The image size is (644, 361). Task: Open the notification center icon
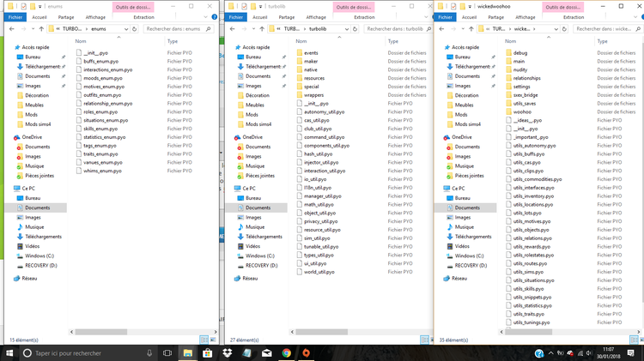(631, 352)
